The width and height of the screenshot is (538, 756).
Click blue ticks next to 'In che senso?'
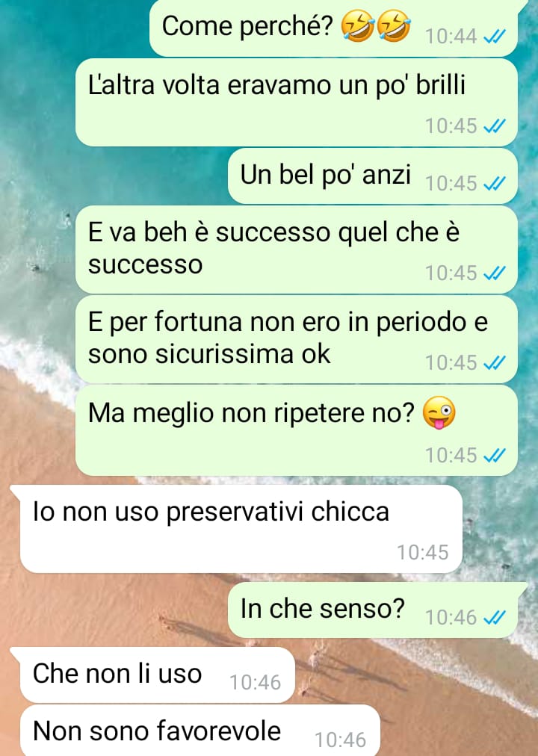(494, 617)
